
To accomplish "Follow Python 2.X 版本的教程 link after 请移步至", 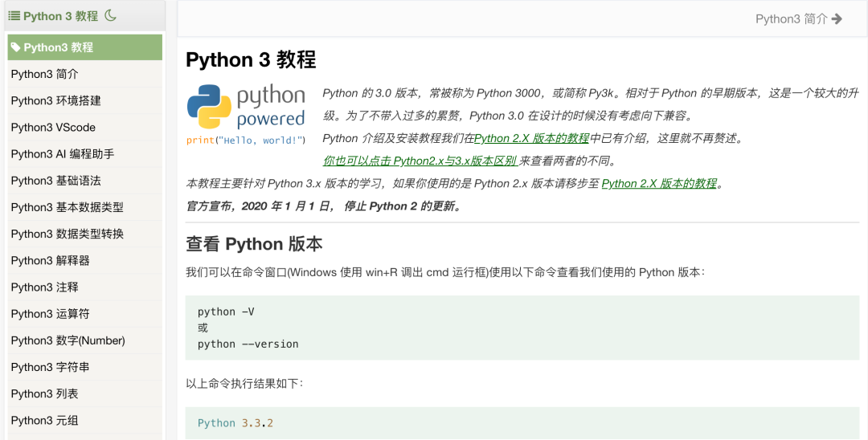I will [x=659, y=184].
